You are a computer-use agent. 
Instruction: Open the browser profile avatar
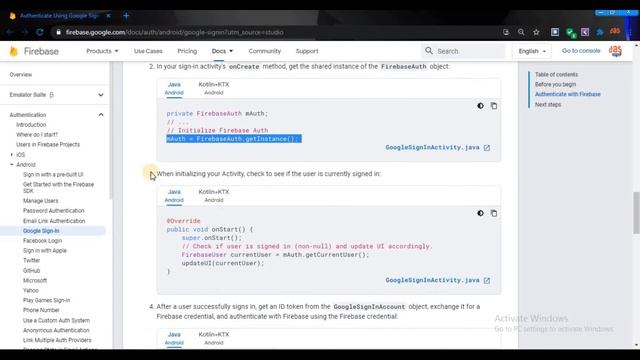pyautogui.click(x=615, y=31)
